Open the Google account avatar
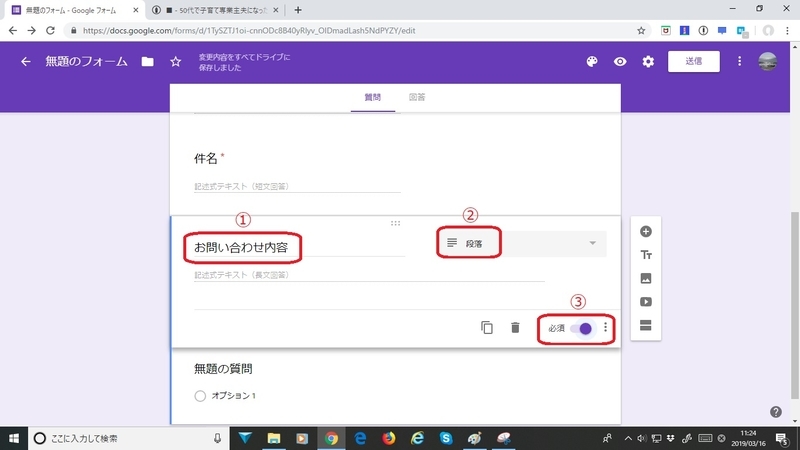This screenshot has width=800, height=450. click(767, 62)
